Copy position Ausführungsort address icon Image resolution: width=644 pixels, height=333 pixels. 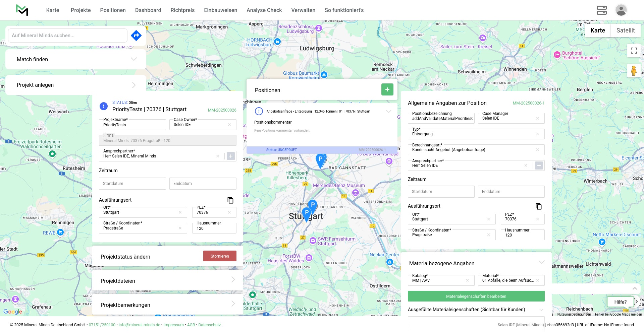[539, 206]
